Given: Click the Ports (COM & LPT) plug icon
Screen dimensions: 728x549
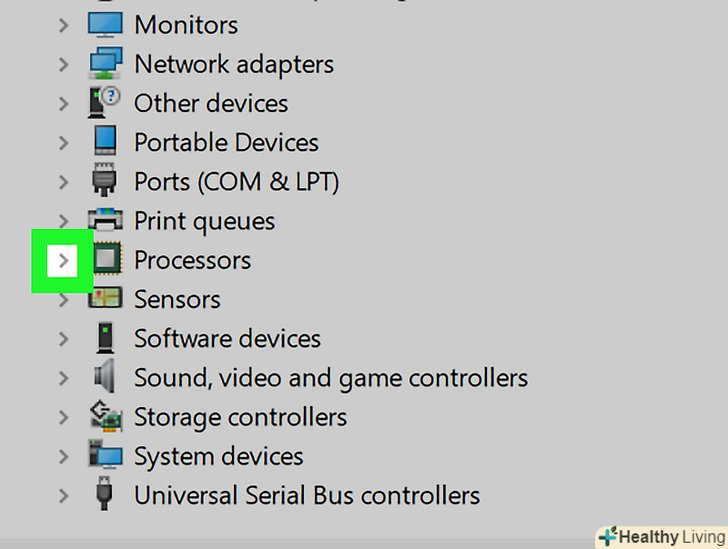Looking at the screenshot, I should (105, 182).
